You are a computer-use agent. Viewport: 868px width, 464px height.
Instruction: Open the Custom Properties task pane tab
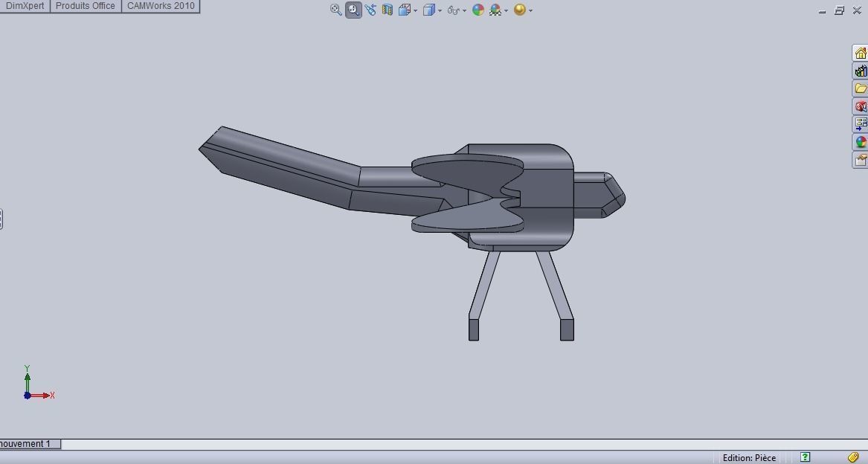click(861, 160)
